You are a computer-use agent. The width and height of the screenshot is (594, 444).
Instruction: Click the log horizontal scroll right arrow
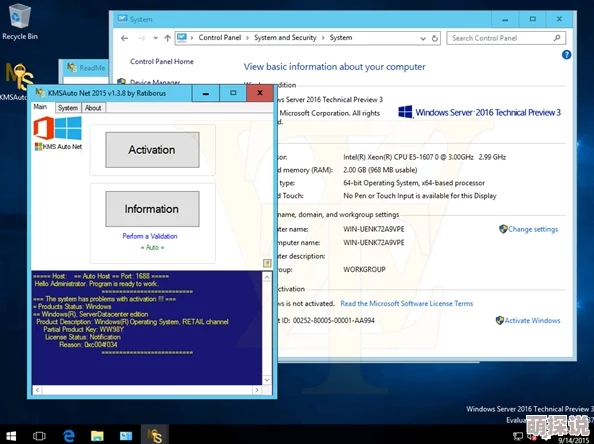click(x=257, y=390)
